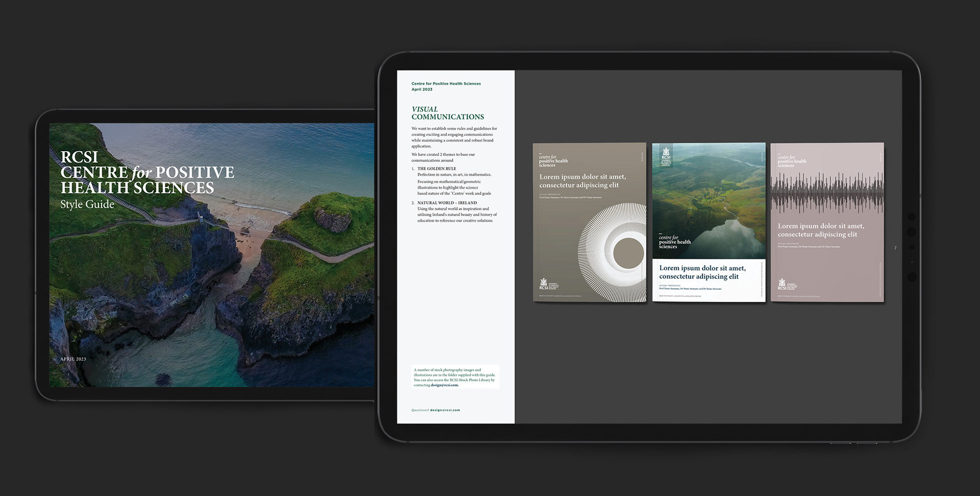Click the Questions? design@rcsi.com footer link

pos(435,410)
